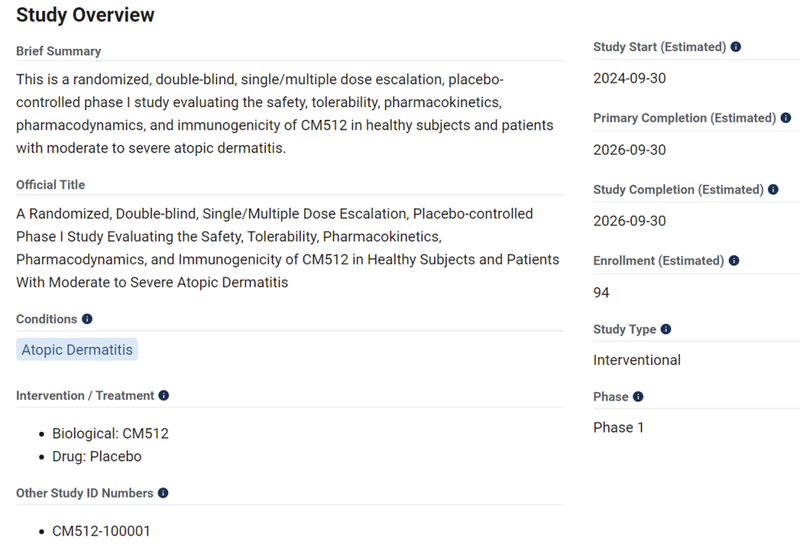800x551 pixels.
Task: Click the enrollment number 94
Action: pyautogui.click(x=601, y=292)
